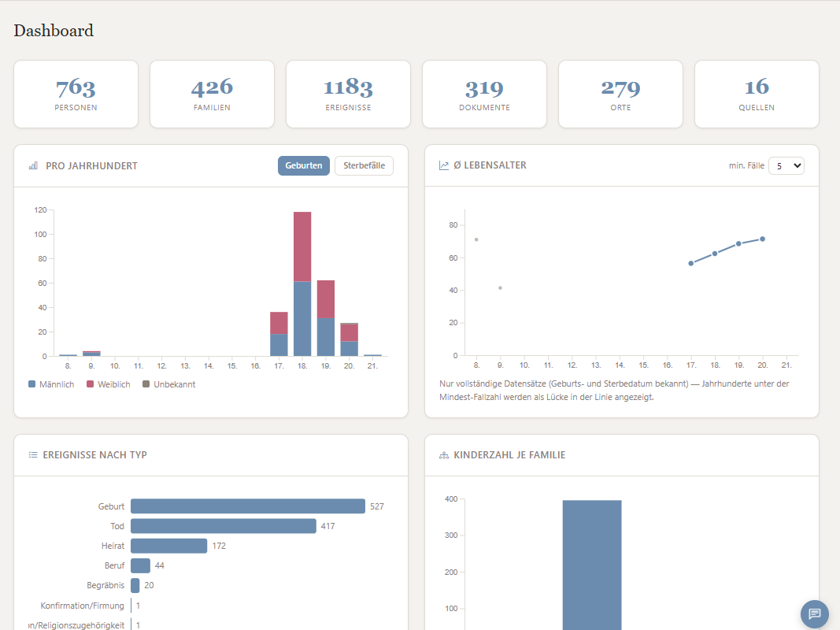Viewport: 840px width, 630px height.
Task: Click the Kinderzahl je Familie panel title
Action: tap(509, 455)
